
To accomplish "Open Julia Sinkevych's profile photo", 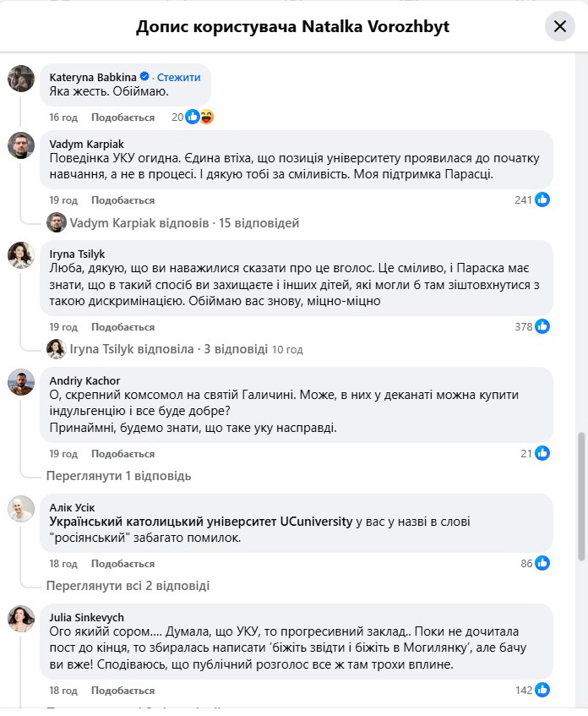I will click(21, 619).
